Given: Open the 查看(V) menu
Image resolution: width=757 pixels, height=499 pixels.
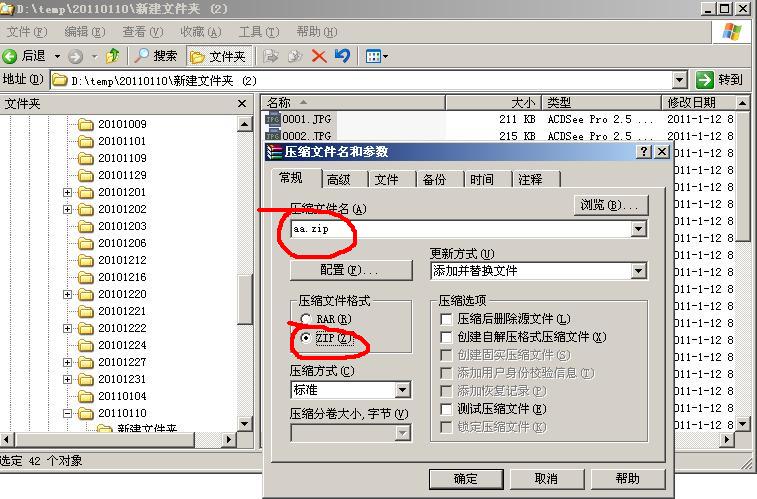Looking at the screenshot, I should click(143, 32).
